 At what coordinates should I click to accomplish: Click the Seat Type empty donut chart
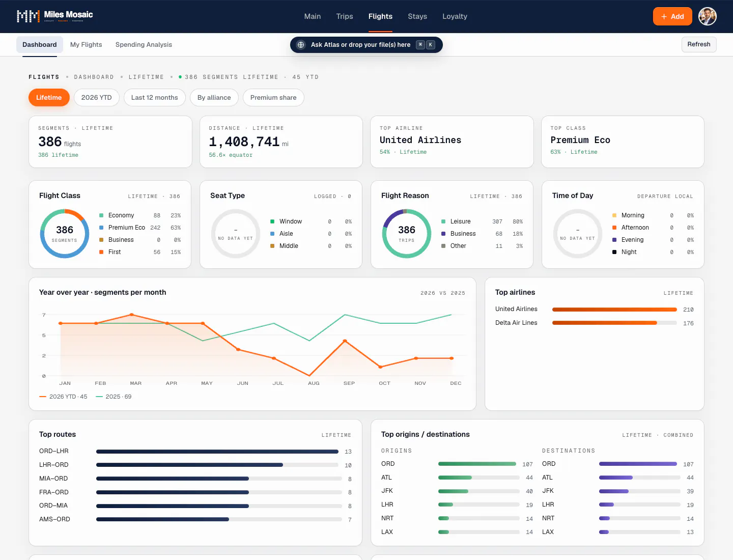(x=236, y=234)
